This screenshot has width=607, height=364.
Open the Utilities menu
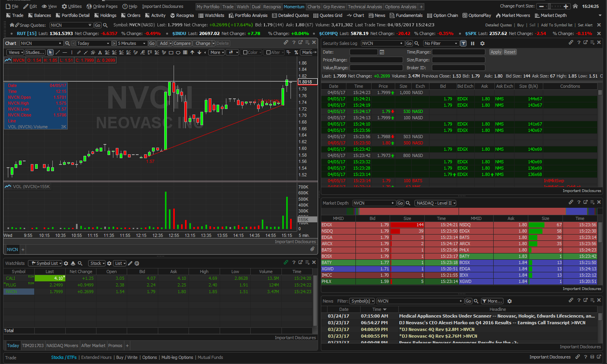(72, 6)
